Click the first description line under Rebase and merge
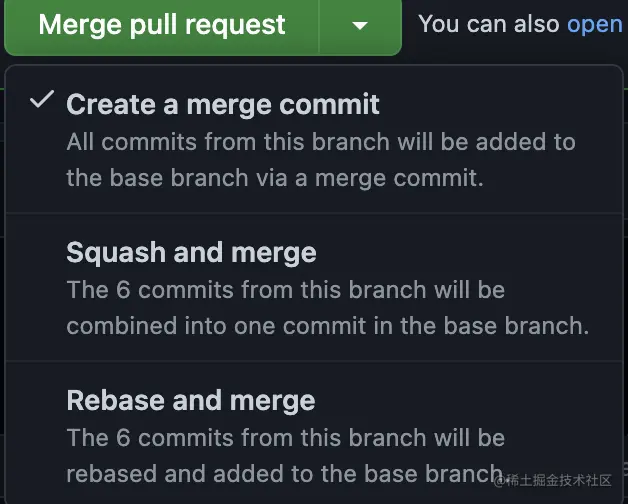This screenshot has height=504, width=628. click(285, 438)
